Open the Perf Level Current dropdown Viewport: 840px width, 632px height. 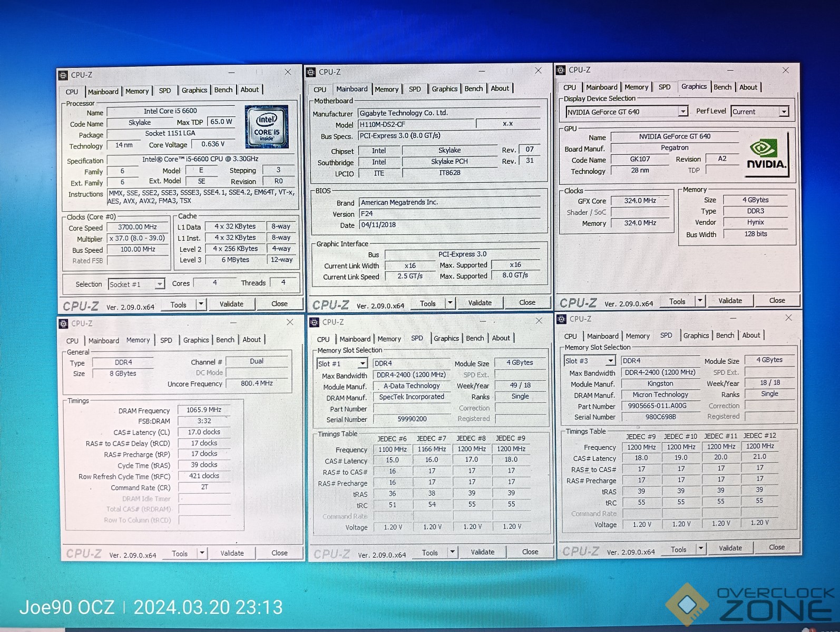pyautogui.click(x=784, y=112)
